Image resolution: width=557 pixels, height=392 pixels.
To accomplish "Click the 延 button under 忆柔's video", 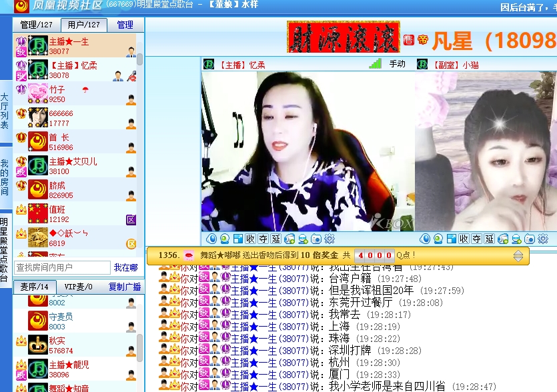I will [x=276, y=239].
